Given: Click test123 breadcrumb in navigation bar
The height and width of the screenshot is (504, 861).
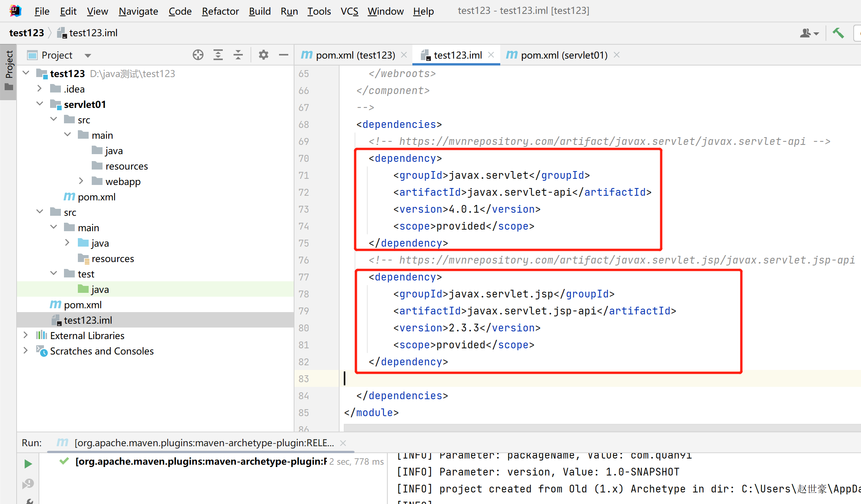Looking at the screenshot, I should click(x=27, y=33).
